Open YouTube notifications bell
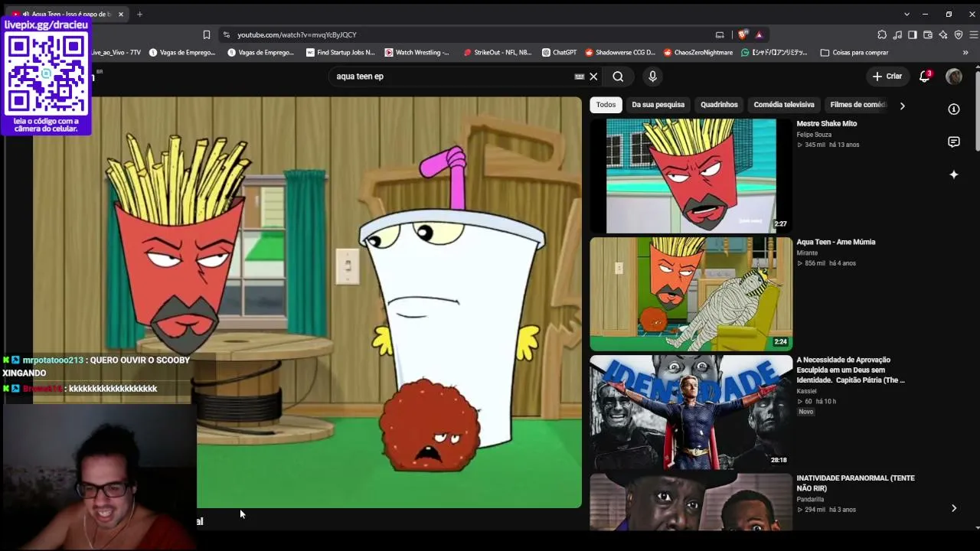 (925, 76)
